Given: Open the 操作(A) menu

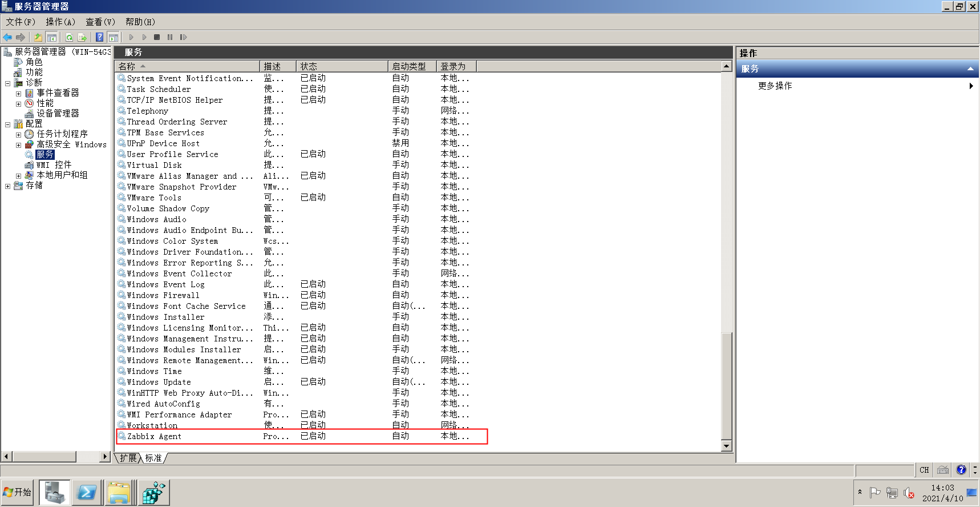Looking at the screenshot, I should [x=60, y=22].
